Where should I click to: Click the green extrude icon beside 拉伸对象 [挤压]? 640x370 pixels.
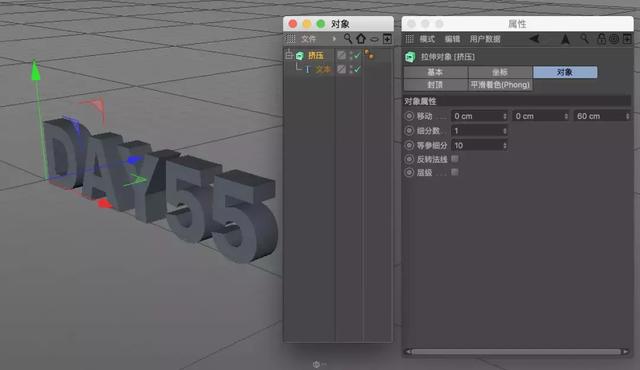pyautogui.click(x=410, y=57)
